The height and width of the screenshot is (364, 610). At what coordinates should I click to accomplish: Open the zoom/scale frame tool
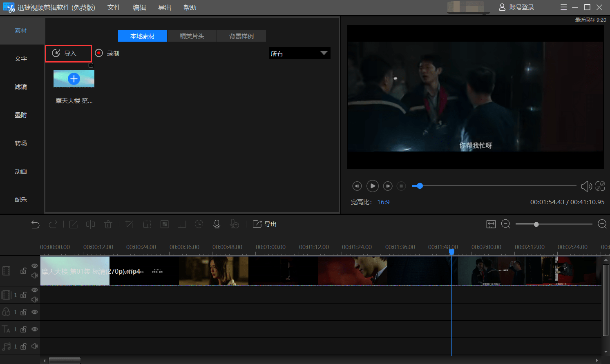pos(147,224)
